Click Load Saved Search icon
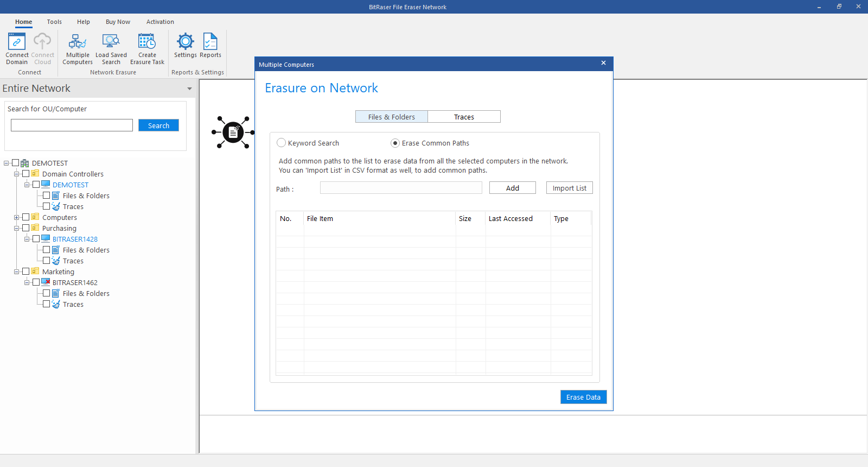868x467 pixels. coord(111,41)
